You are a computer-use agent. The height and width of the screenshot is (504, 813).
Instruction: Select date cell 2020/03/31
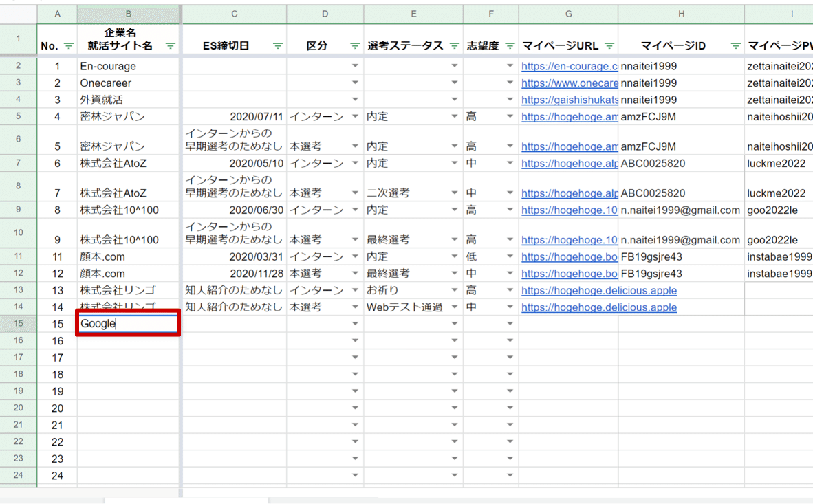tap(235, 256)
